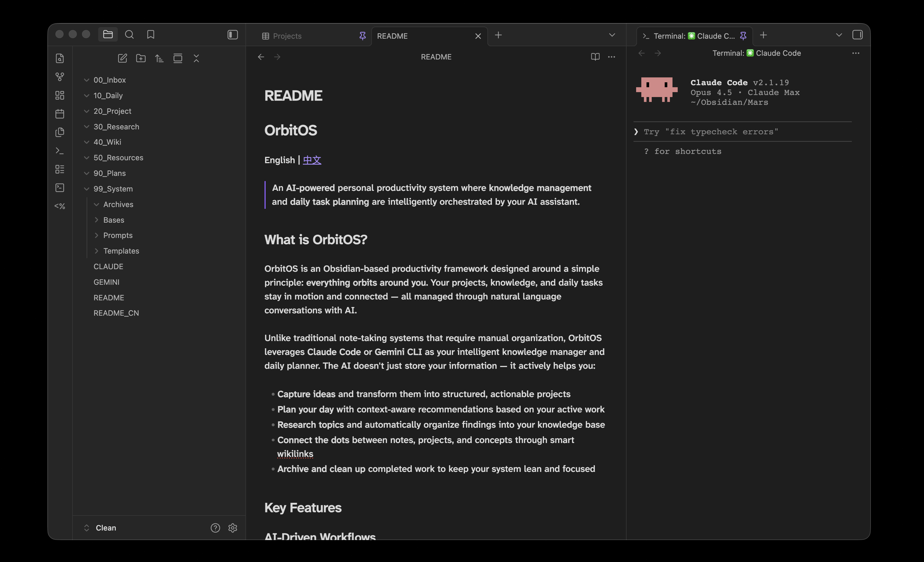Viewport: 924px width, 562px height.
Task: Open the README_CN file
Action: (x=116, y=313)
